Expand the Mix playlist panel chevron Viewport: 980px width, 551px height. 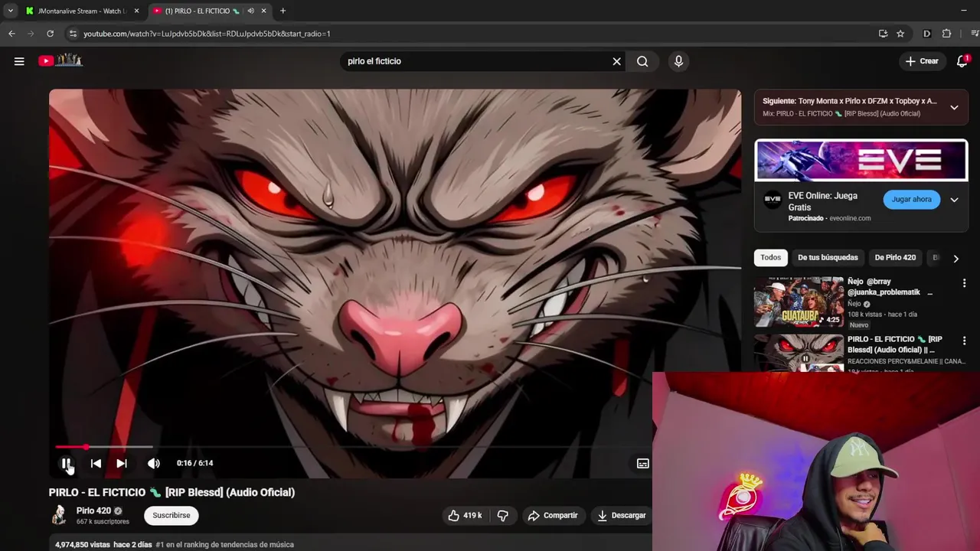coord(954,107)
